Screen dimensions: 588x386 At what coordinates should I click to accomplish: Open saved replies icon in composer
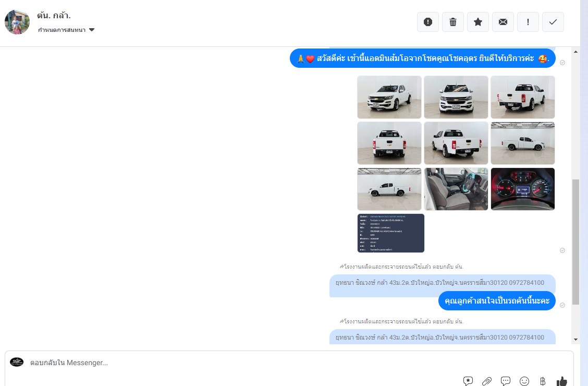[468, 381]
